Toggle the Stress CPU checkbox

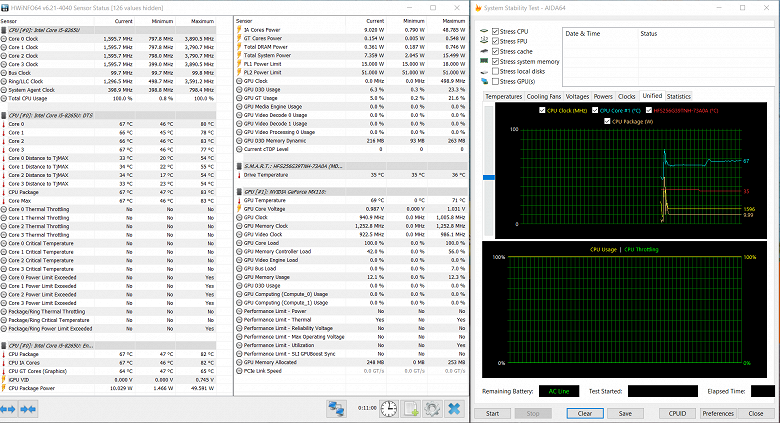click(x=495, y=31)
